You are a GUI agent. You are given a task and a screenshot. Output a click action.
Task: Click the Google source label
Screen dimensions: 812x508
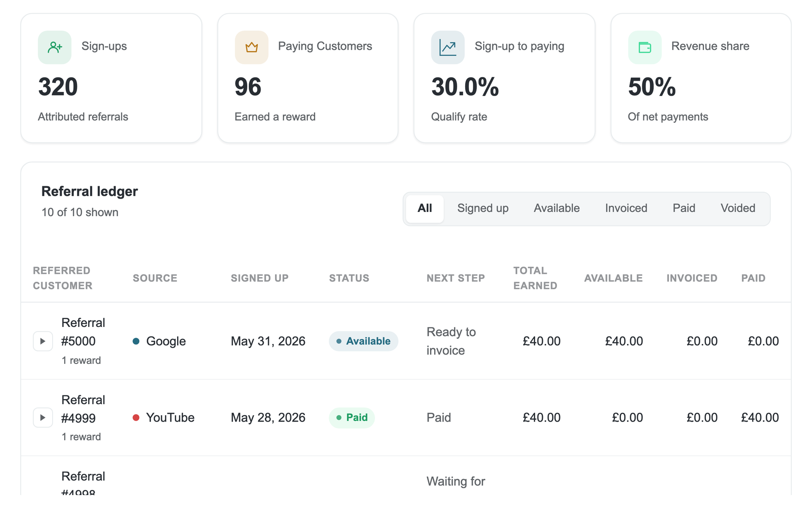(166, 341)
